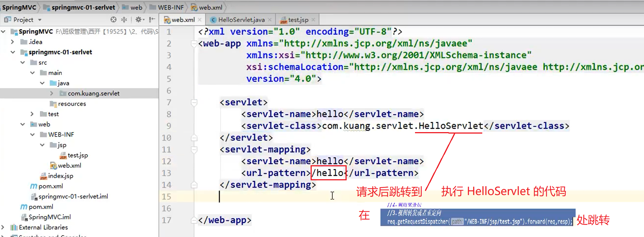Select the resources folder
The image size is (644, 237).
[x=72, y=104]
